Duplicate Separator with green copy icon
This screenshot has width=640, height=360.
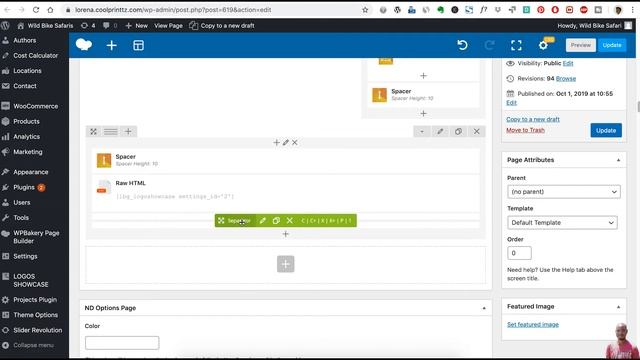point(276,220)
